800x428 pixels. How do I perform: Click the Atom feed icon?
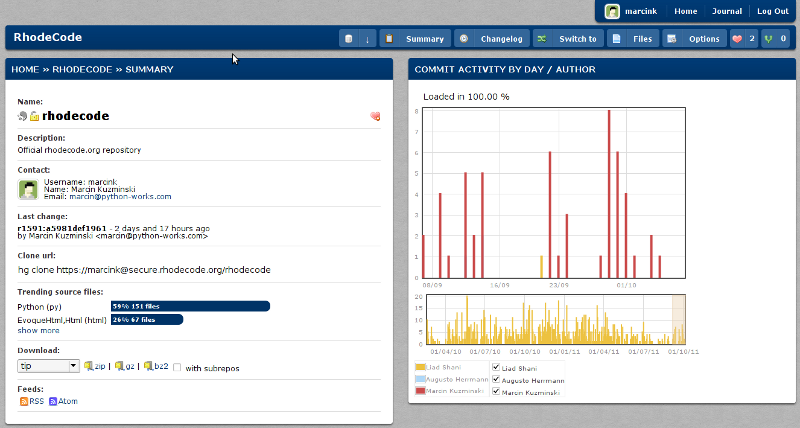point(53,401)
